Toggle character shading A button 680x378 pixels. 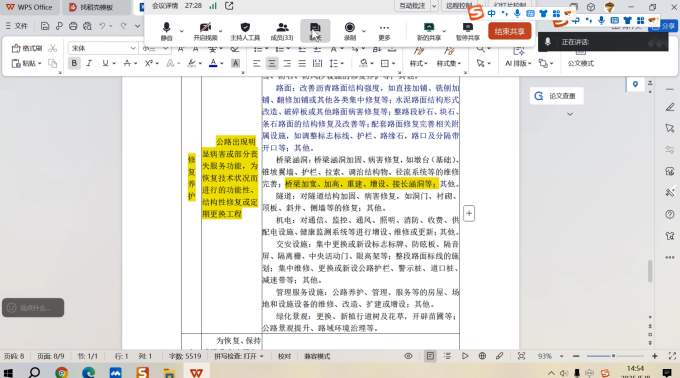pos(235,63)
